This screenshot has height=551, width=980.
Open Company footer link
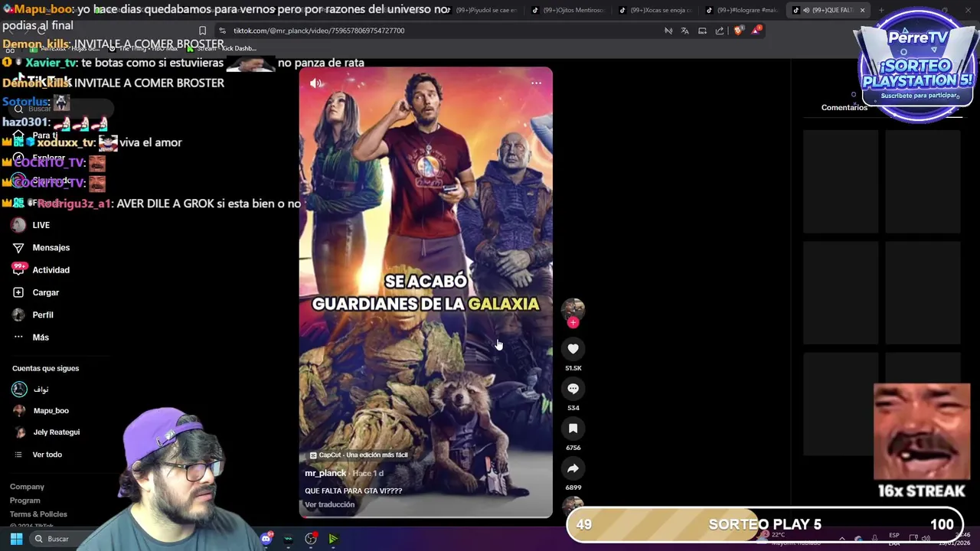pos(27,487)
